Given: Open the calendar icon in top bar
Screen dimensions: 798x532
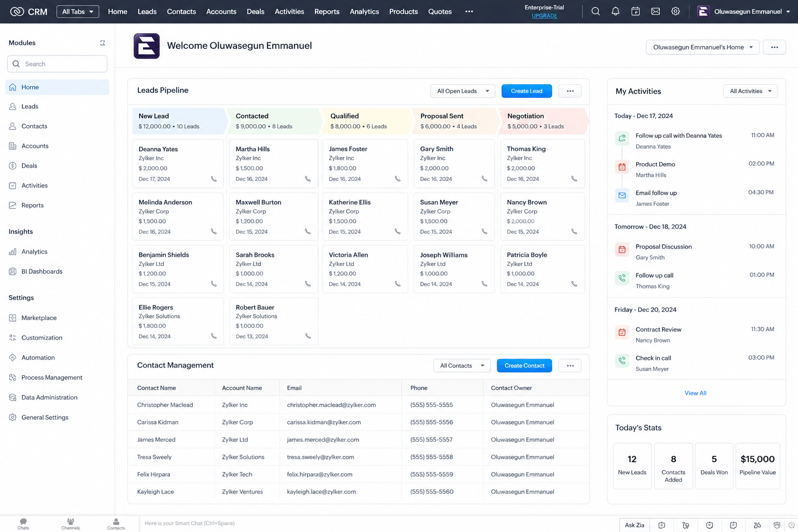Looking at the screenshot, I should [x=635, y=11].
